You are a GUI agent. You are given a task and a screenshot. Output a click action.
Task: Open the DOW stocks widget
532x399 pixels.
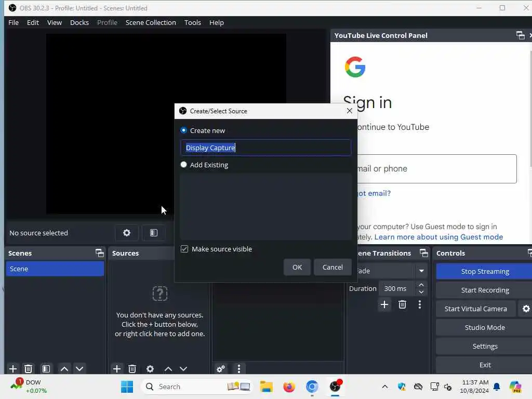coord(29,387)
